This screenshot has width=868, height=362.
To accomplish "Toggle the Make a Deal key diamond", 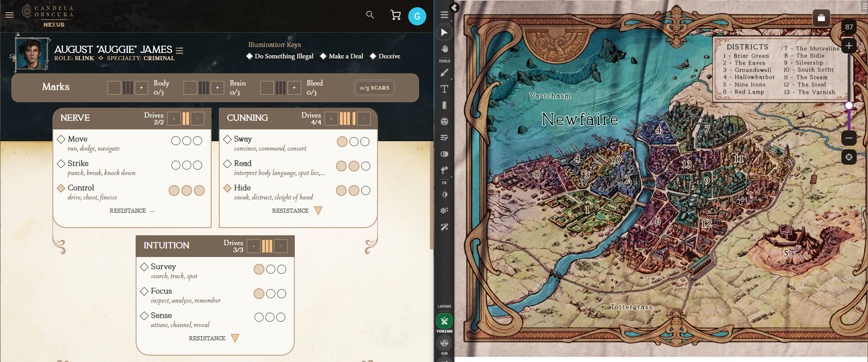I will tap(323, 56).
